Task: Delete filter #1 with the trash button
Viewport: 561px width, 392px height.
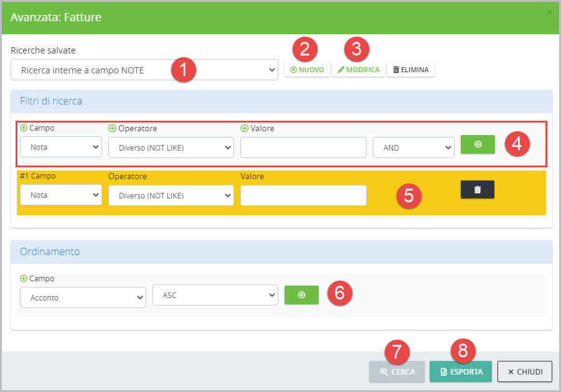Action: (477, 190)
